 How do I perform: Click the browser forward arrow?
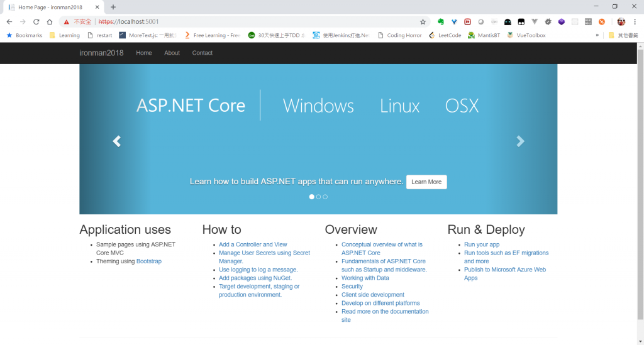point(23,22)
